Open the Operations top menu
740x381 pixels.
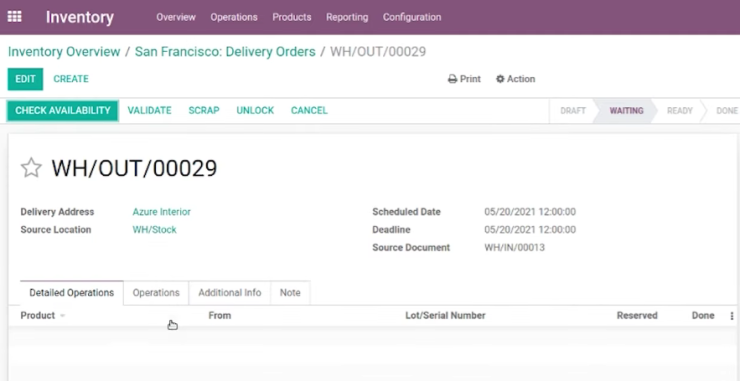coord(234,17)
